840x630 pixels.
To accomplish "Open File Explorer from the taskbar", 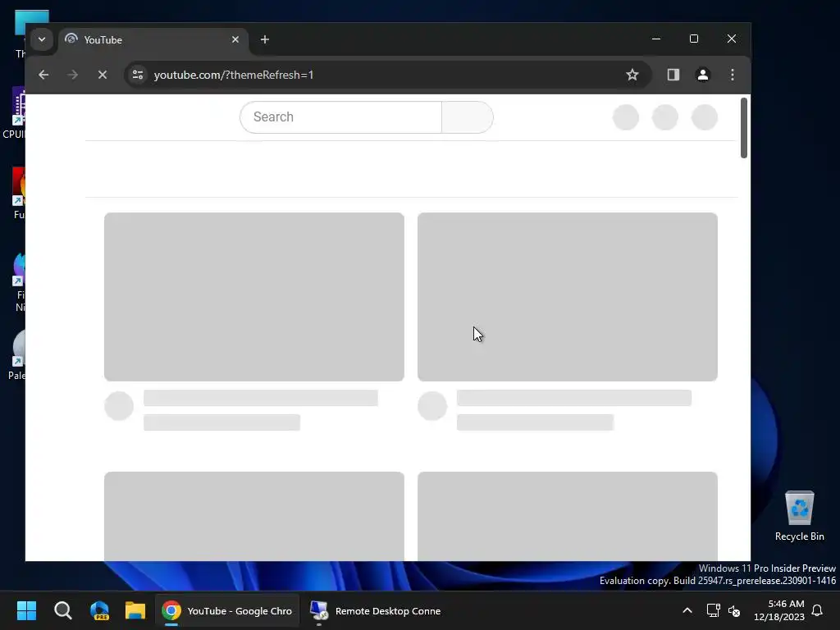I will [135, 610].
